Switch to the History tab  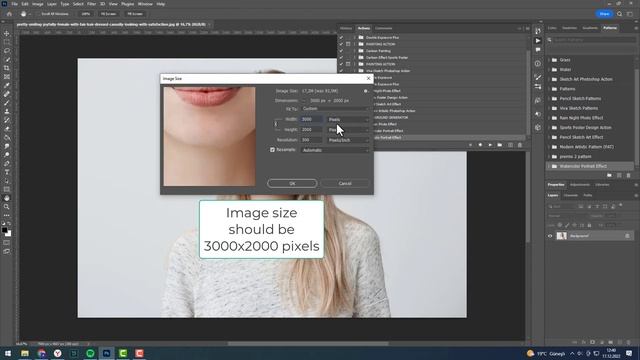(346, 29)
